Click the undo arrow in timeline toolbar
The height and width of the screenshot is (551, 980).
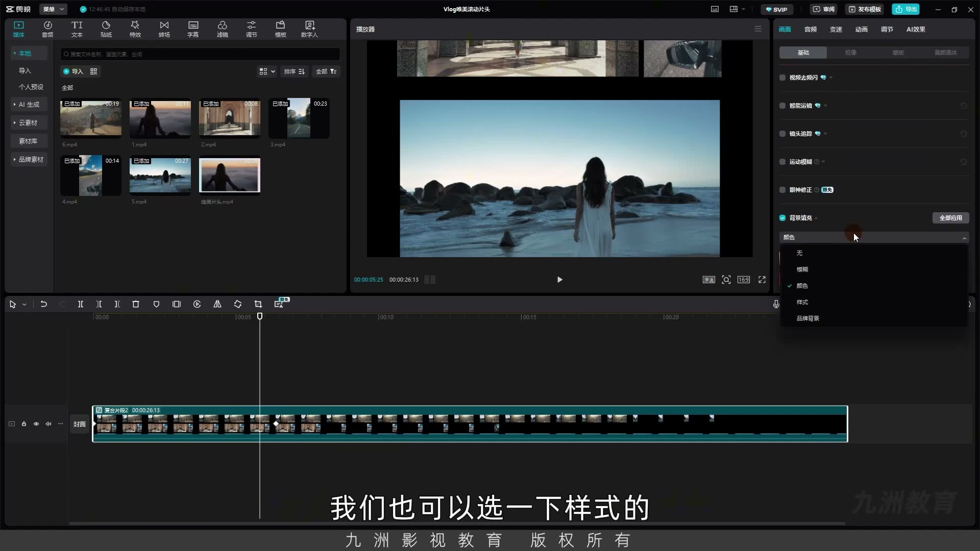click(43, 304)
